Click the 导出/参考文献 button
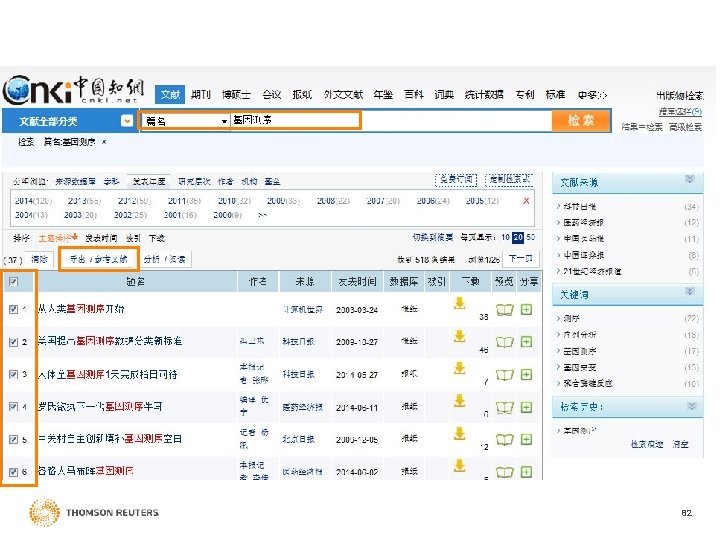This screenshot has width=720, height=540. coord(99,259)
